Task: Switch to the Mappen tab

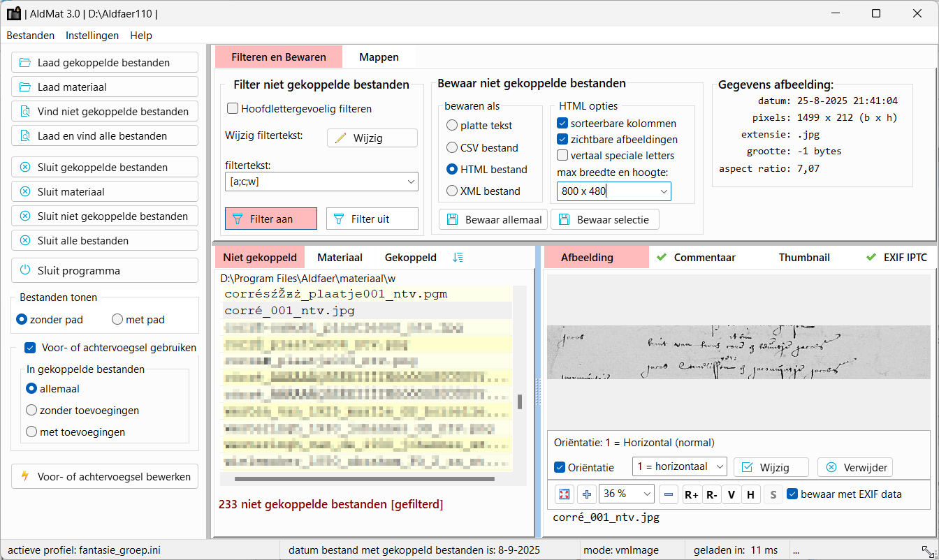Action: pyautogui.click(x=379, y=57)
